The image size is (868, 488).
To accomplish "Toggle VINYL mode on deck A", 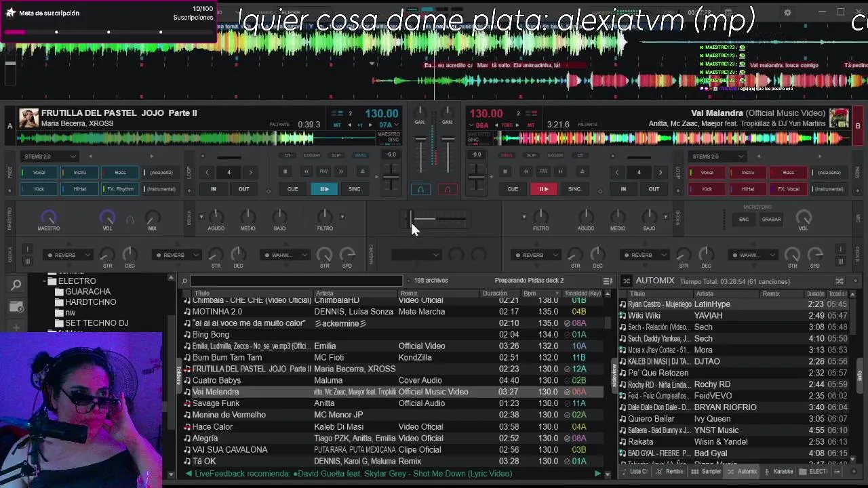I will [360, 155].
